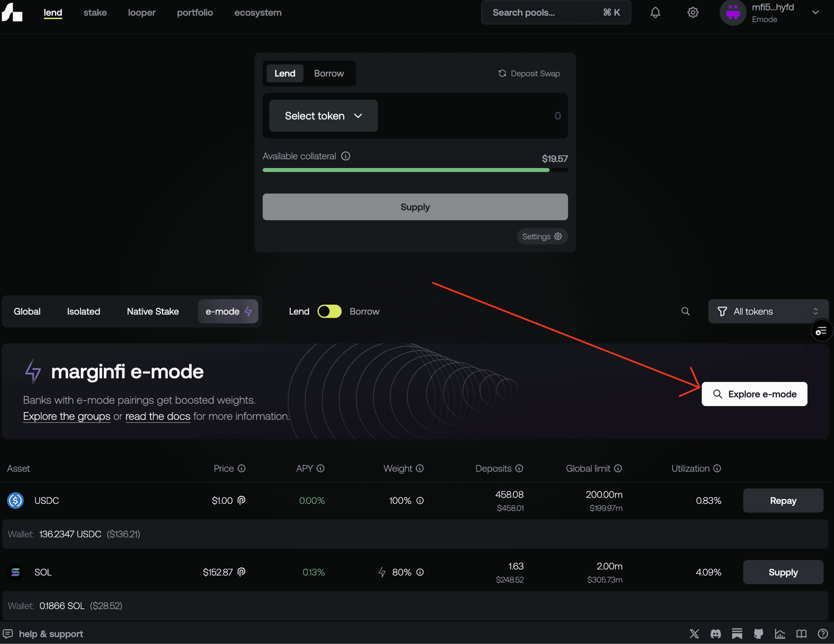Click the SOL 80% weight info icon

[420, 572]
